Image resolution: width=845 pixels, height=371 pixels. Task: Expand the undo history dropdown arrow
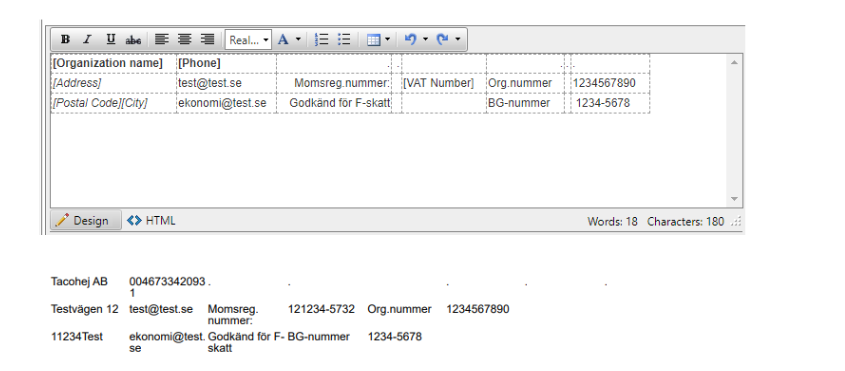coord(425,39)
